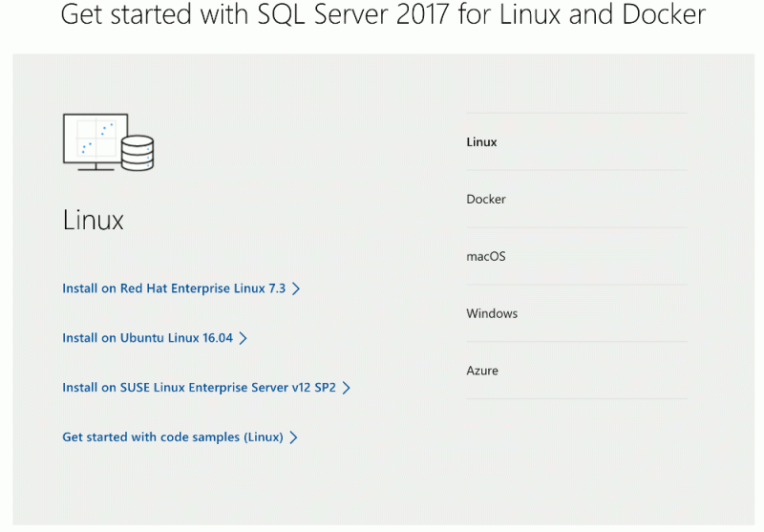Click chevron arrow after Red Hat link

click(x=296, y=288)
